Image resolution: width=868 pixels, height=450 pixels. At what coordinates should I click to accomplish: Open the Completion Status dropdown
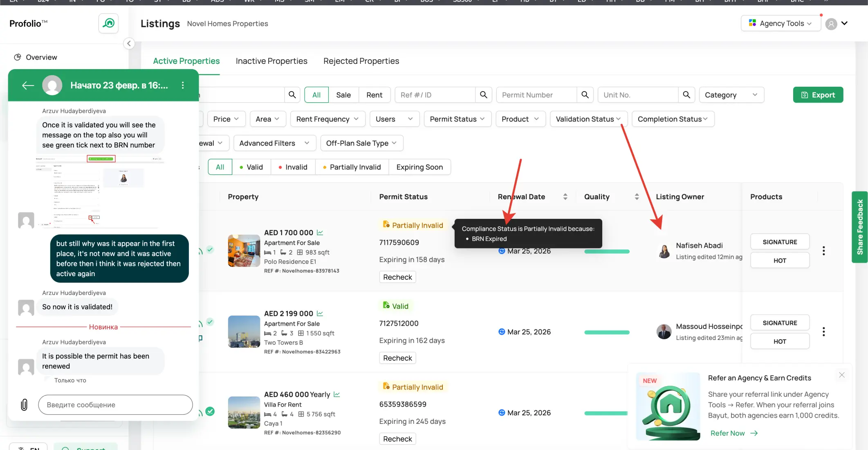point(673,119)
